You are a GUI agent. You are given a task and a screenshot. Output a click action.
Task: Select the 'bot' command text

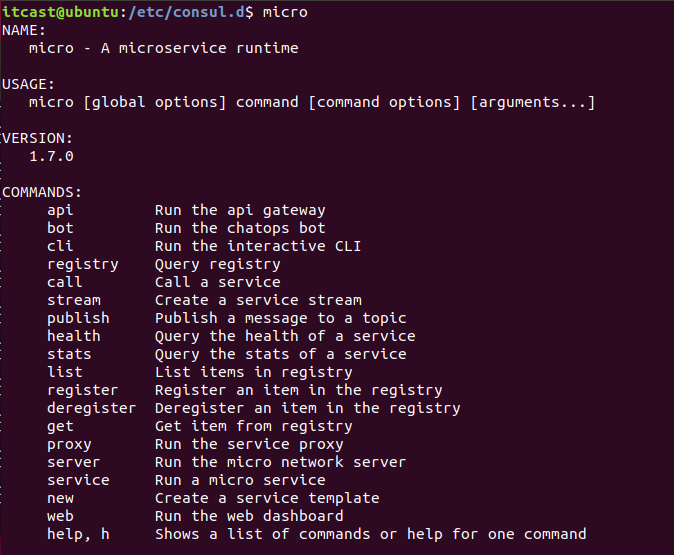(60, 228)
